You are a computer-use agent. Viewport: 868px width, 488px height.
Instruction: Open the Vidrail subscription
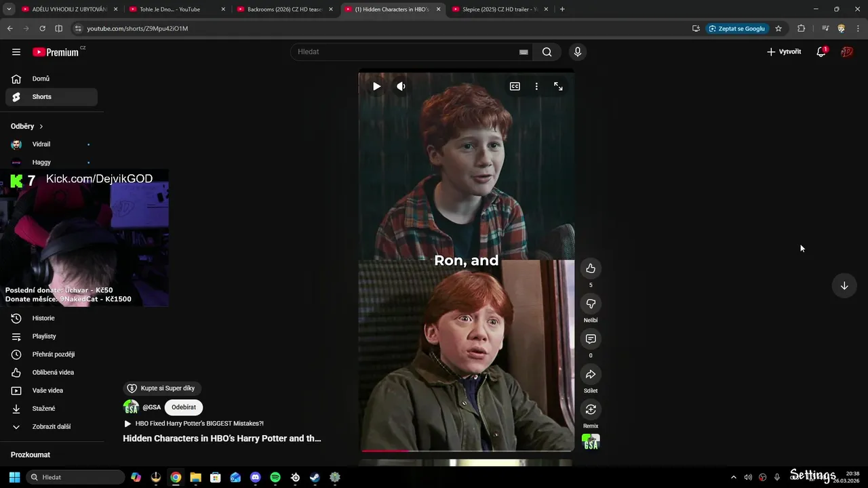(x=52, y=144)
